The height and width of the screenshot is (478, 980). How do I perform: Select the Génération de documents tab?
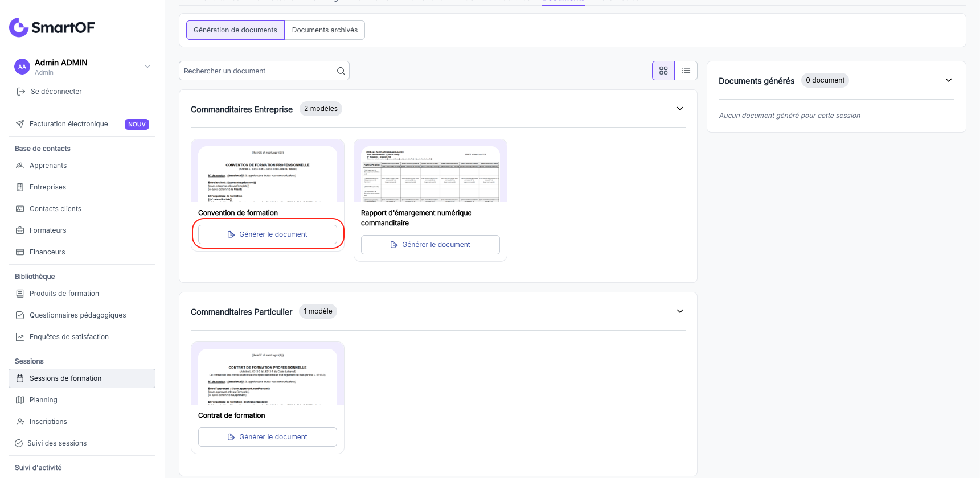(235, 30)
